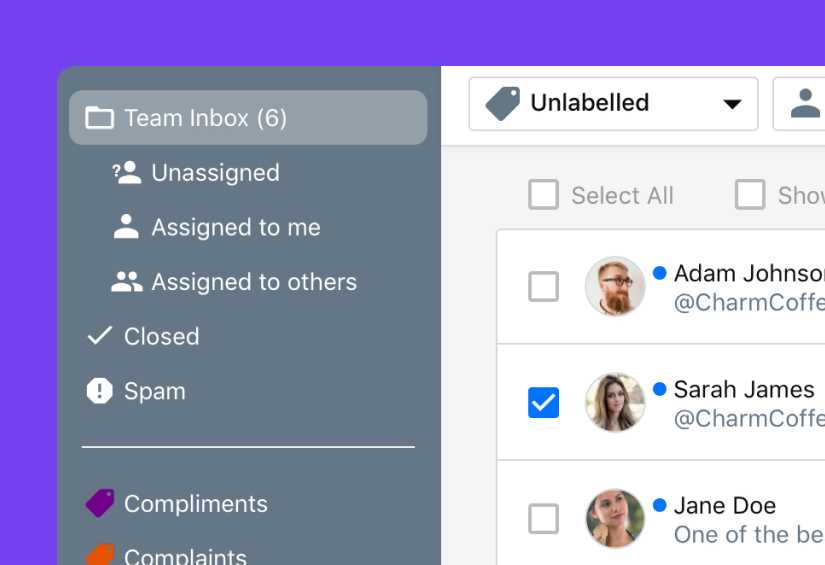Tick the Select All checkbox
The height and width of the screenshot is (565, 825).
click(x=543, y=195)
